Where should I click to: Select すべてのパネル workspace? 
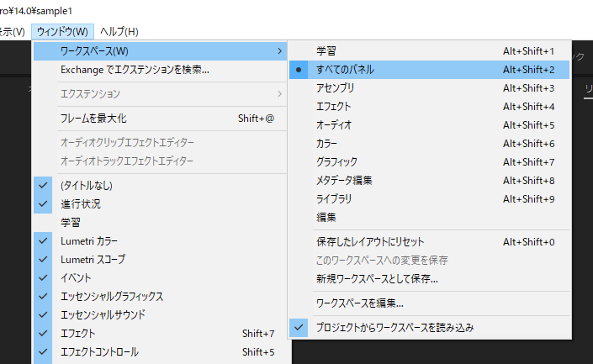[x=429, y=70]
